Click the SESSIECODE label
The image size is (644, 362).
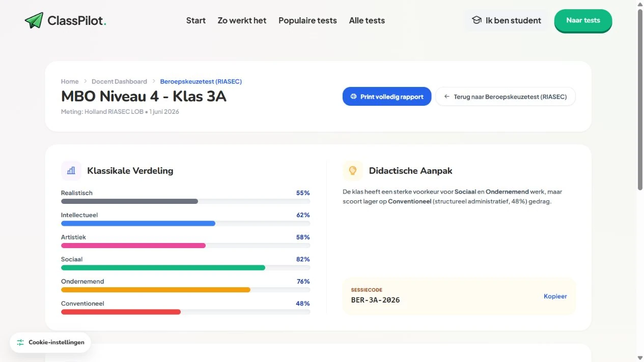(x=367, y=290)
